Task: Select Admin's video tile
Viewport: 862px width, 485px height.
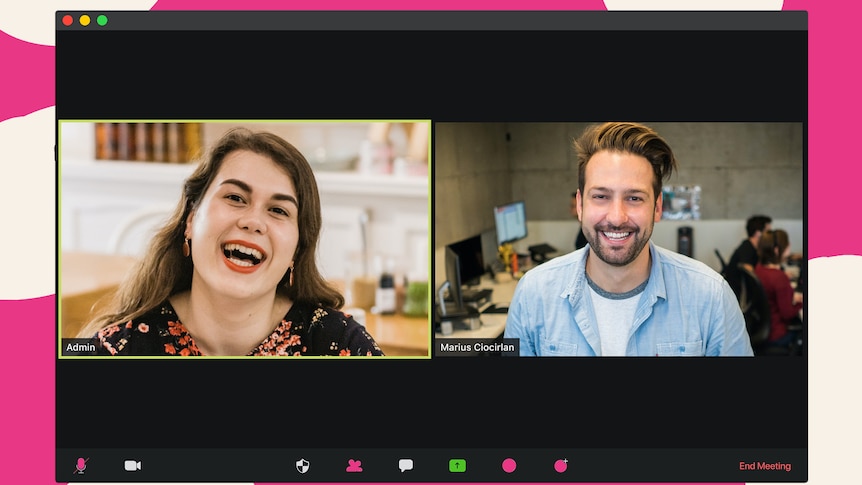Action: point(245,239)
